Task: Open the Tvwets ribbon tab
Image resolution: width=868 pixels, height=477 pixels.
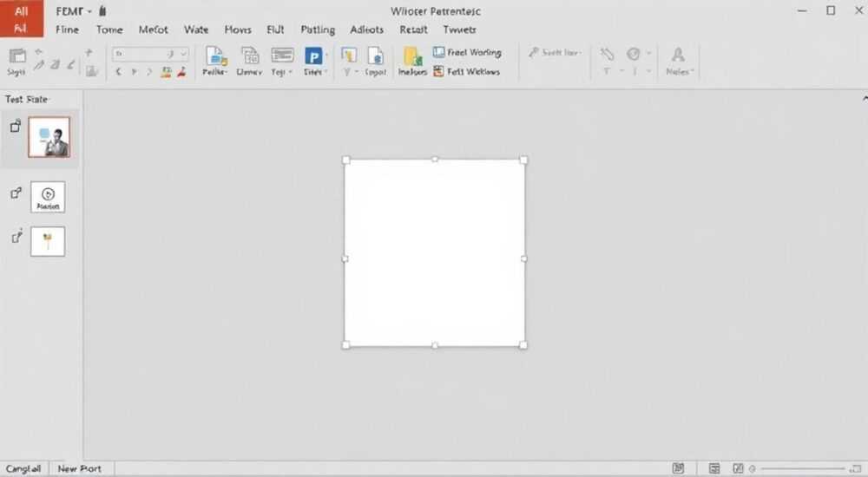Action: 459,29
